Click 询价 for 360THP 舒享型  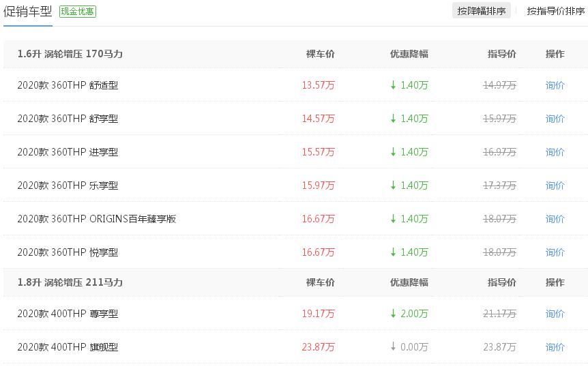555,119
